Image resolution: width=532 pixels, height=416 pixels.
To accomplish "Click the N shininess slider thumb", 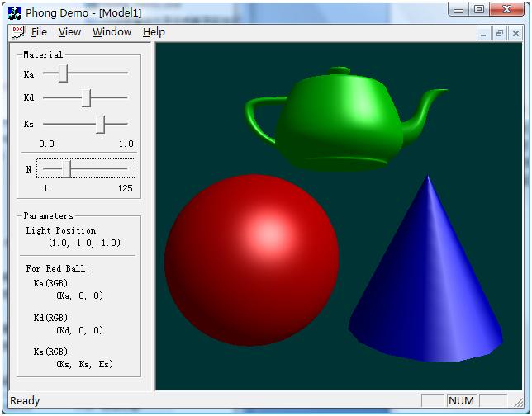I will [67, 168].
